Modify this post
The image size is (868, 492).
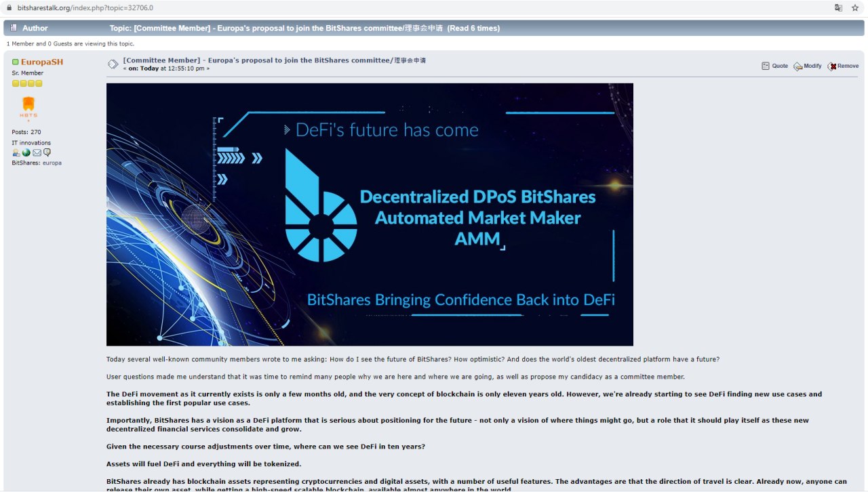(808, 66)
